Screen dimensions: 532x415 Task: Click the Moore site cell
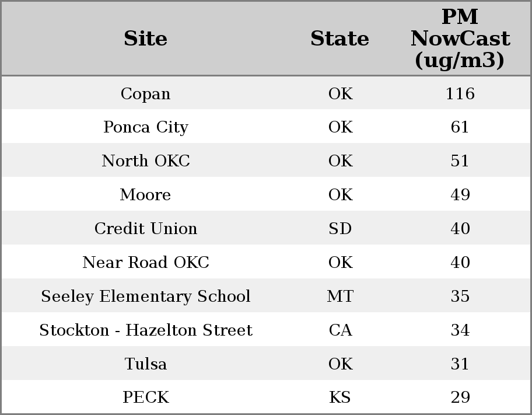(x=145, y=195)
